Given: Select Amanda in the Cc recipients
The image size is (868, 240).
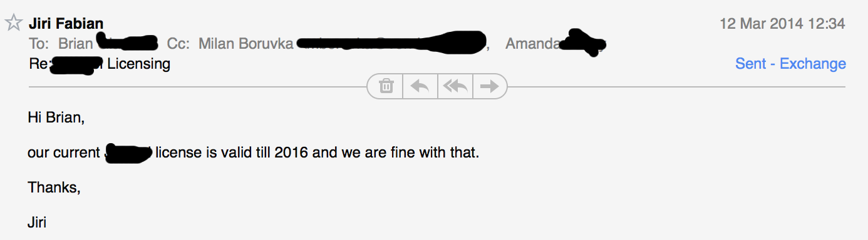Looking at the screenshot, I should point(532,44).
